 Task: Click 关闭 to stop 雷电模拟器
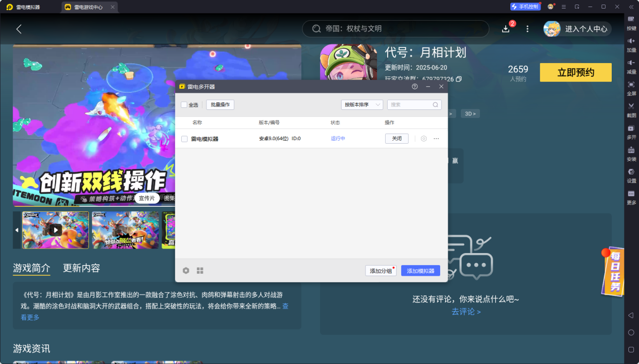tap(397, 139)
